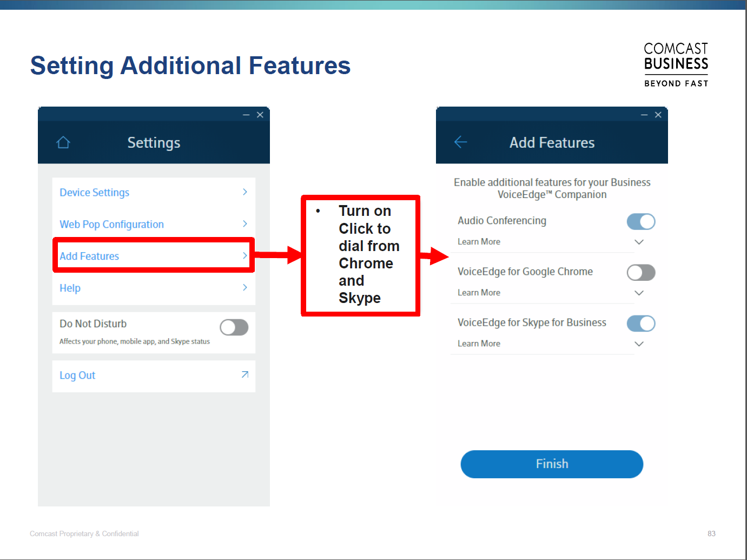The height and width of the screenshot is (560, 747).
Task: Open Web Pop Configuration chevron
Action: [245, 224]
